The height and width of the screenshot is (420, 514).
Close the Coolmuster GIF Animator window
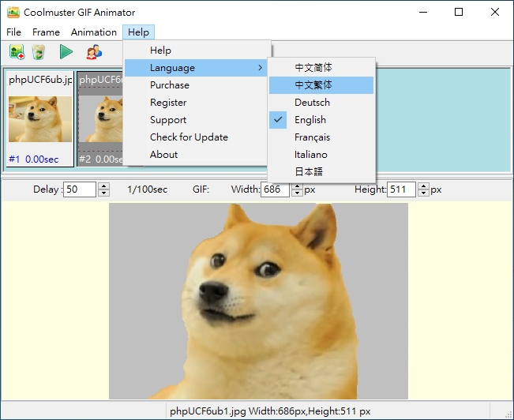[x=495, y=13]
